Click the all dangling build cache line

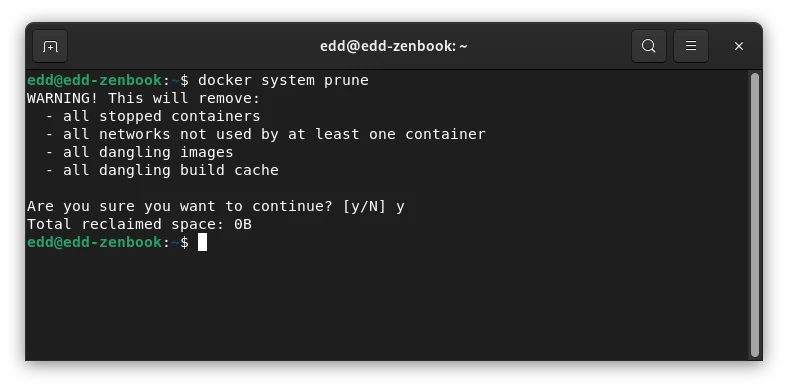(x=162, y=170)
